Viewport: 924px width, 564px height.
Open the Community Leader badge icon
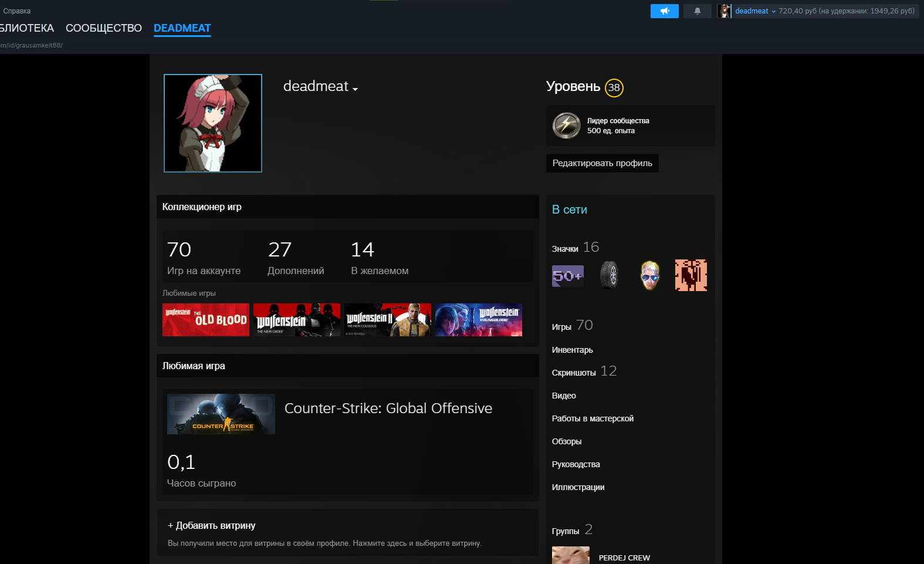(567, 126)
